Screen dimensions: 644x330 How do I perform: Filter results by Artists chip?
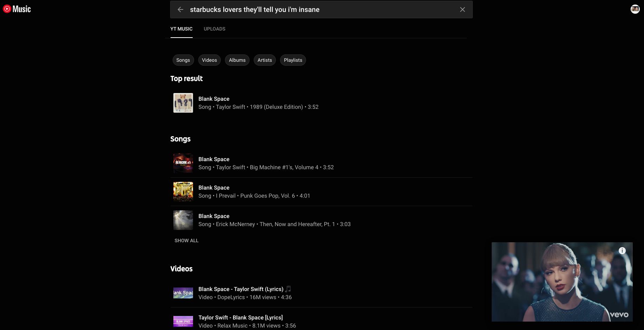coord(265,60)
